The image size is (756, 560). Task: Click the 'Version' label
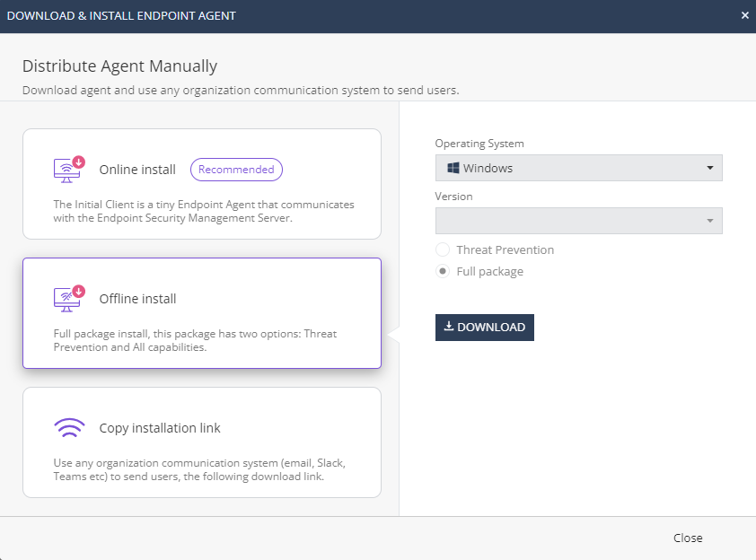click(453, 197)
